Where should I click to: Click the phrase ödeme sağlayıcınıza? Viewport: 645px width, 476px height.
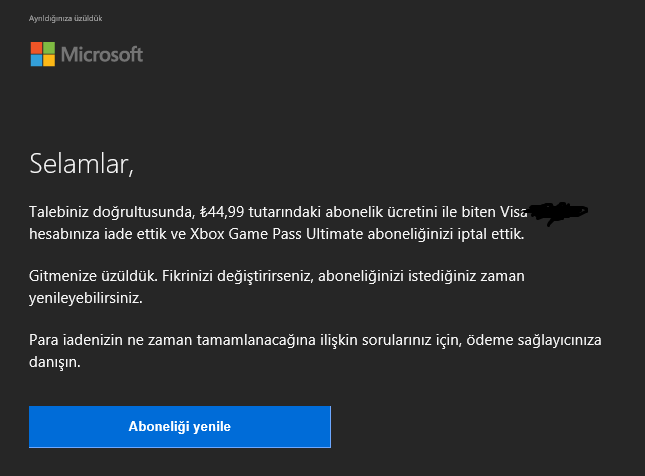534,340
